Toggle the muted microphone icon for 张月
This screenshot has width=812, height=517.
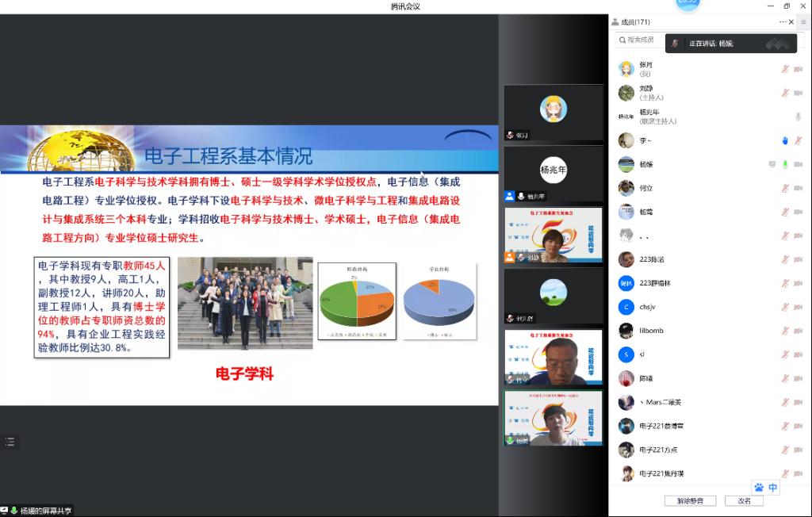[x=785, y=69]
